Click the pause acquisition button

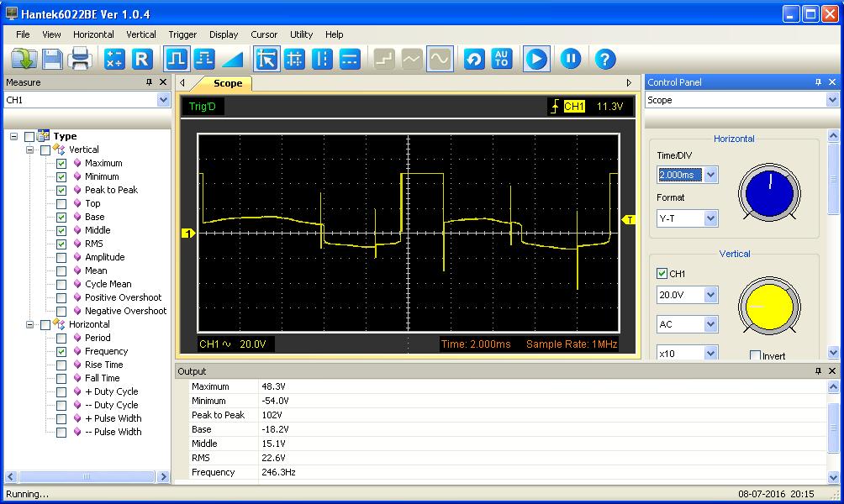pos(571,59)
